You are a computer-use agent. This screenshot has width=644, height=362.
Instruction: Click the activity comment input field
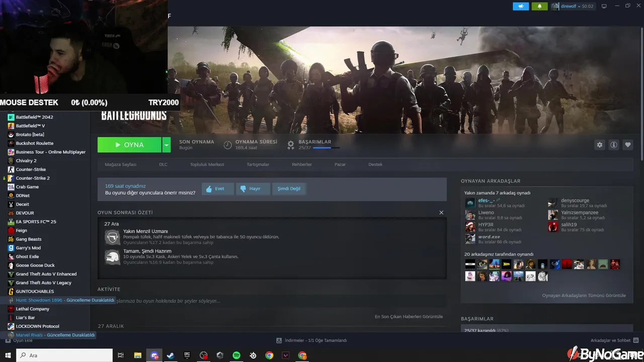(x=272, y=301)
